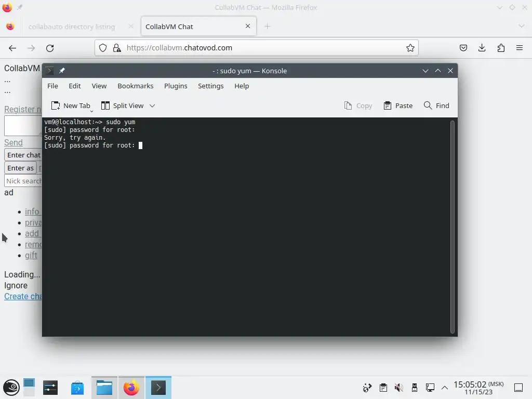The width and height of the screenshot is (532, 399).
Task: Open a new Firefox tab
Action: point(268,26)
